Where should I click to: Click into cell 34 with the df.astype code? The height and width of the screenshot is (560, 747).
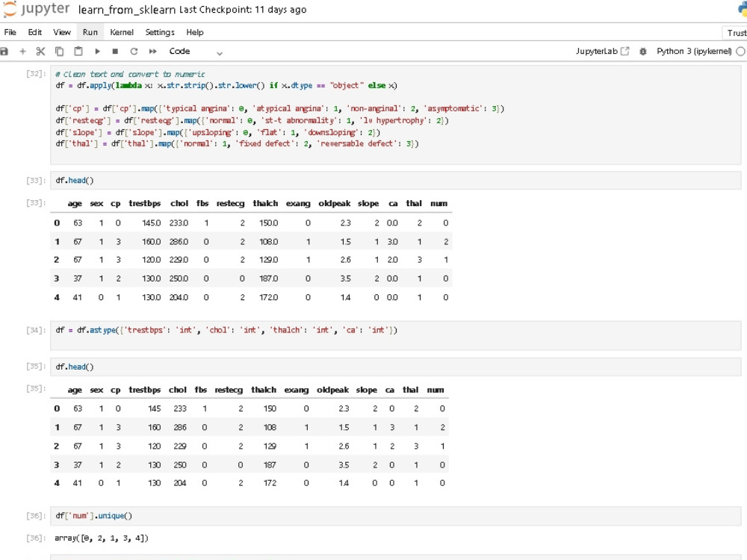pos(395,336)
